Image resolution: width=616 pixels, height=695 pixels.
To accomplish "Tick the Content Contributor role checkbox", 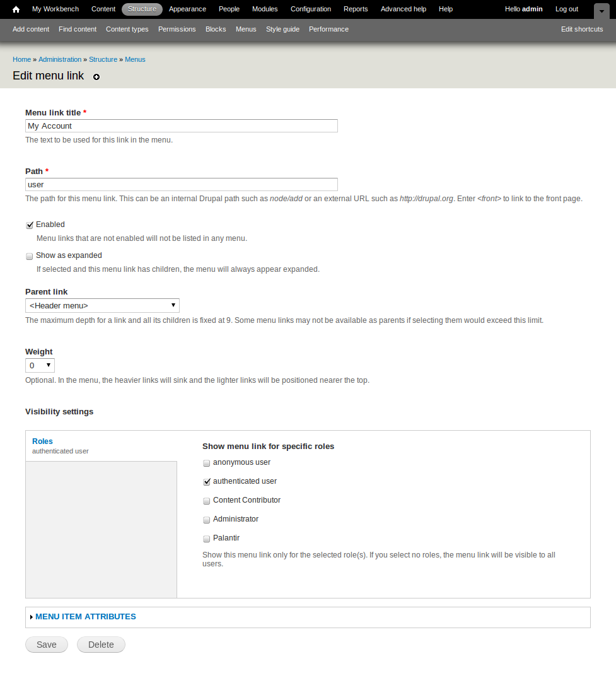I will [x=207, y=501].
